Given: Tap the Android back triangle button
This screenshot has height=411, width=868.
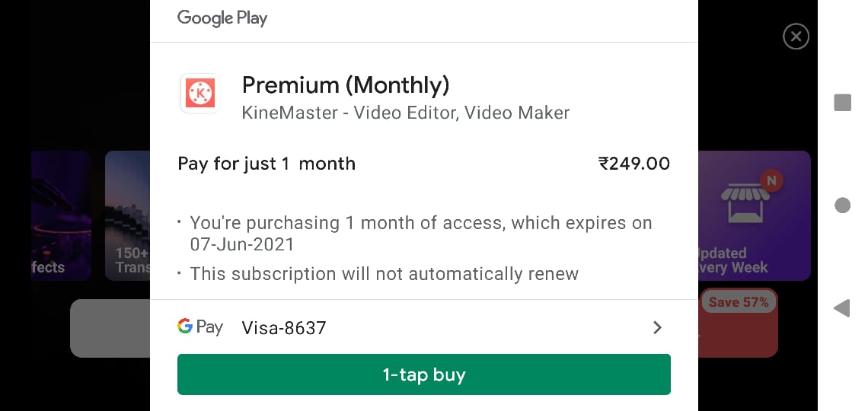Looking at the screenshot, I should point(841,308).
